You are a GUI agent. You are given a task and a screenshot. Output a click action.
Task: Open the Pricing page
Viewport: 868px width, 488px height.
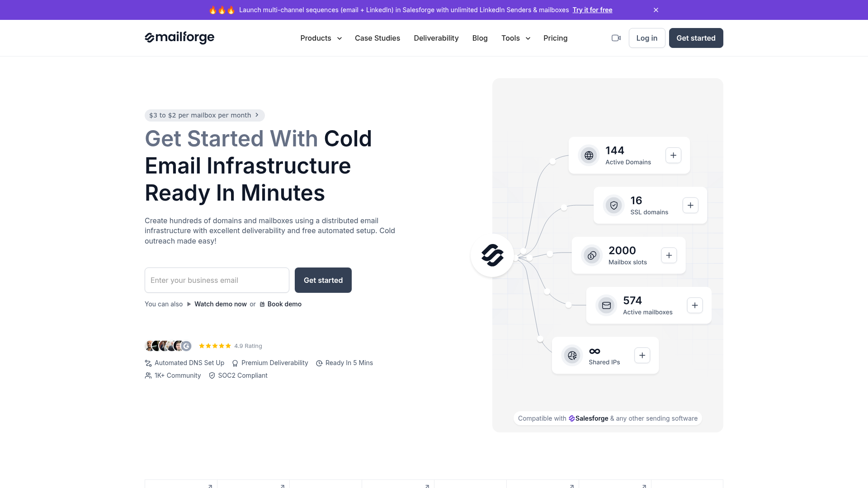555,38
